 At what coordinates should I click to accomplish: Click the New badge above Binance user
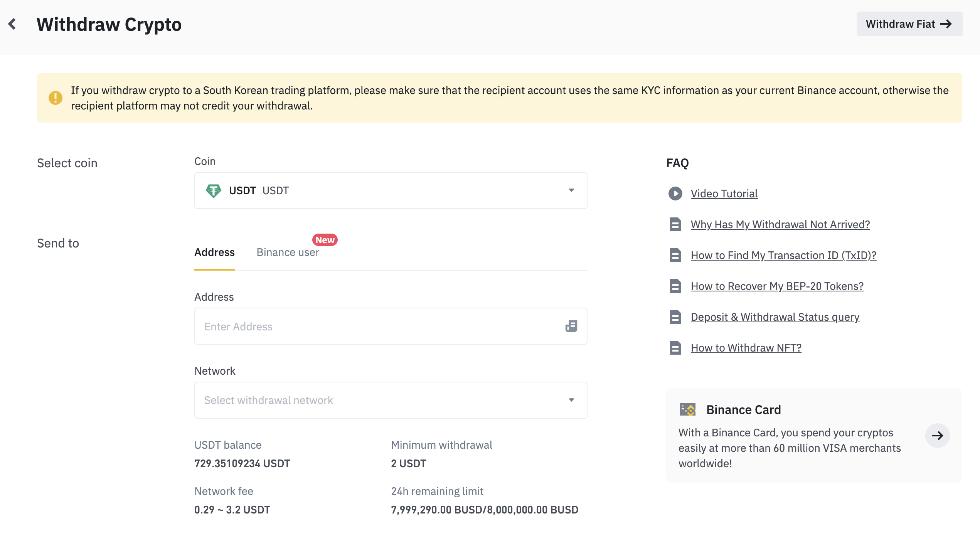click(x=325, y=240)
